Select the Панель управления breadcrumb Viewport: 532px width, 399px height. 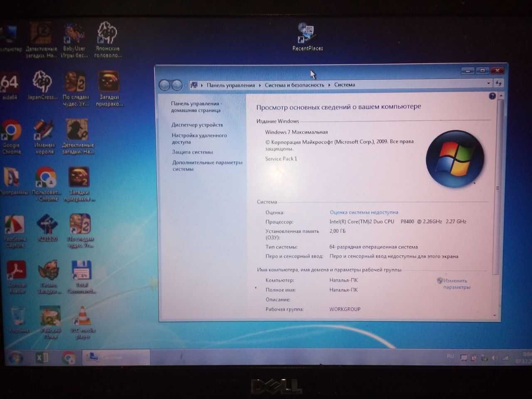point(231,85)
